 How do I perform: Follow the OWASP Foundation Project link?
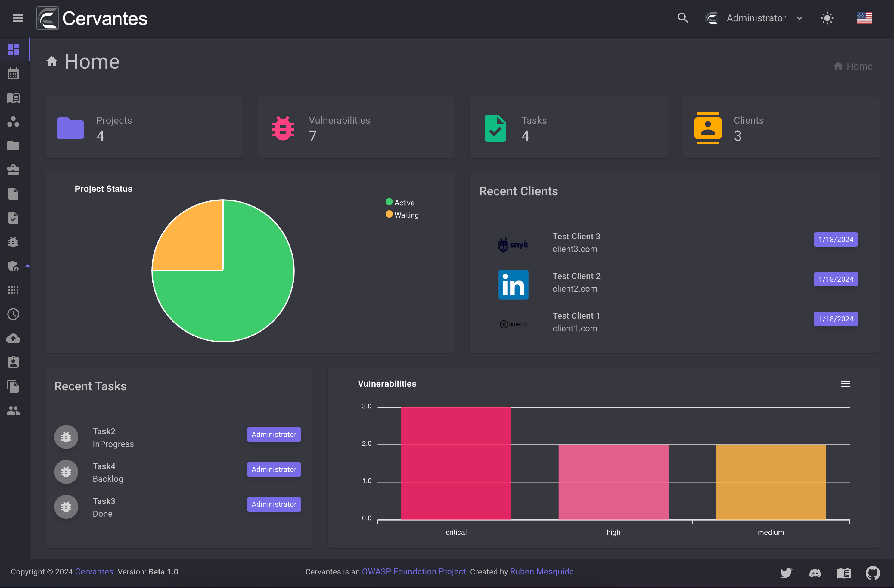point(414,571)
